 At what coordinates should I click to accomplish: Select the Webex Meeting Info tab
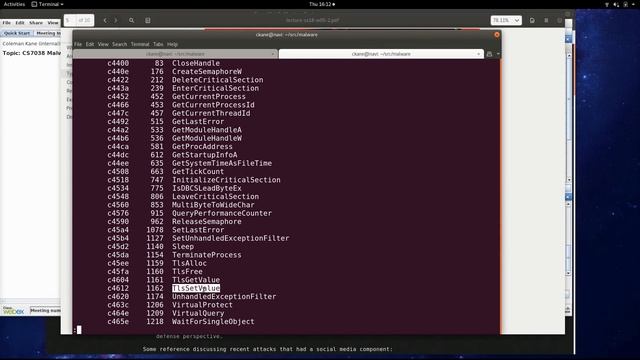48,33
